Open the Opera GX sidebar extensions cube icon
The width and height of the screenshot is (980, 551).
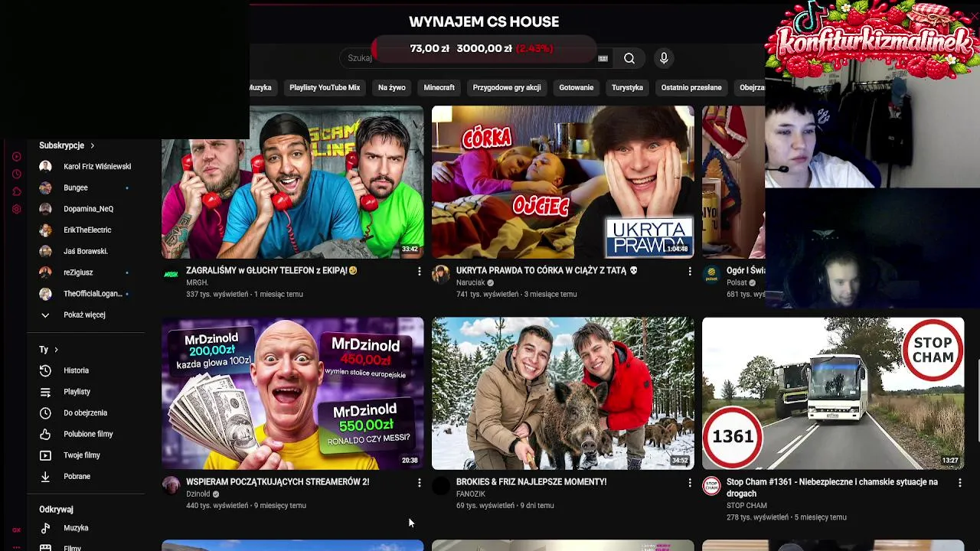pos(16,191)
